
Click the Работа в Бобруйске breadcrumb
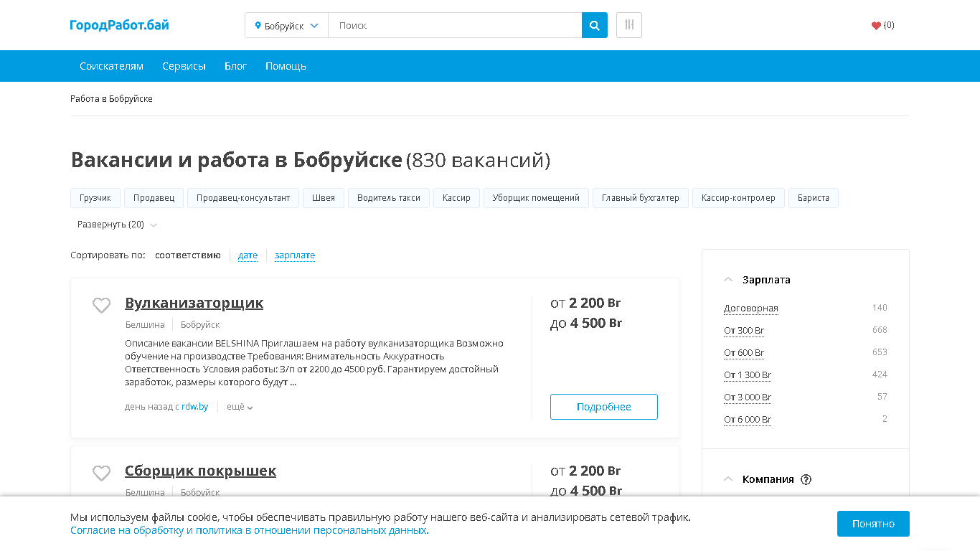click(111, 99)
